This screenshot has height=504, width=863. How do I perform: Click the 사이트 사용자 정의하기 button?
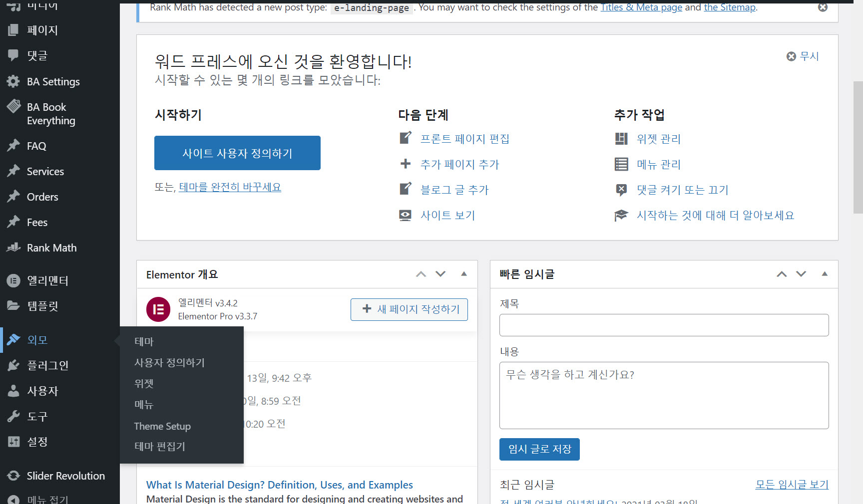click(x=237, y=153)
